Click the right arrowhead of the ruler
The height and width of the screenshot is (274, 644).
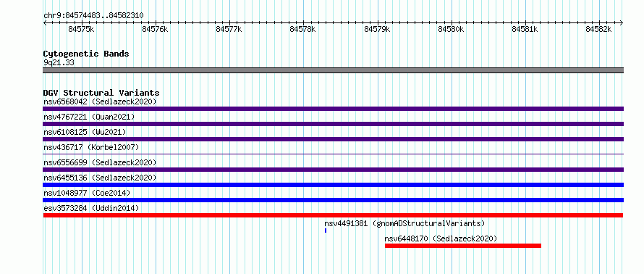[622, 22]
